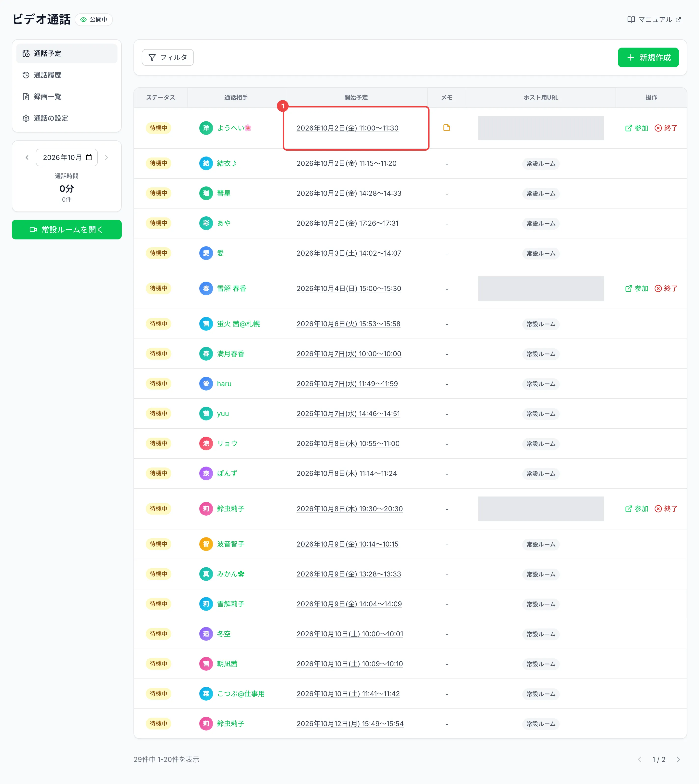The image size is (699, 784).
Task: Open the 通話履歴 sidebar menu
Action: [x=67, y=75]
